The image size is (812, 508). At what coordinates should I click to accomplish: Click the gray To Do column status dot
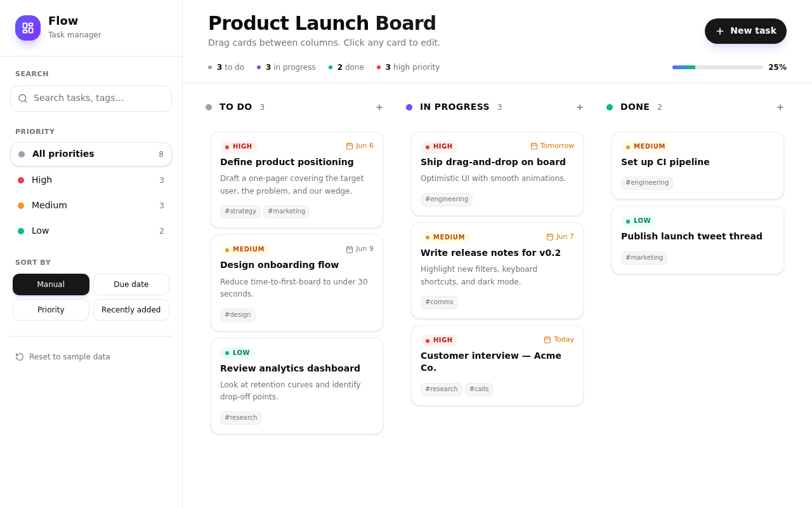click(x=209, y=107)
